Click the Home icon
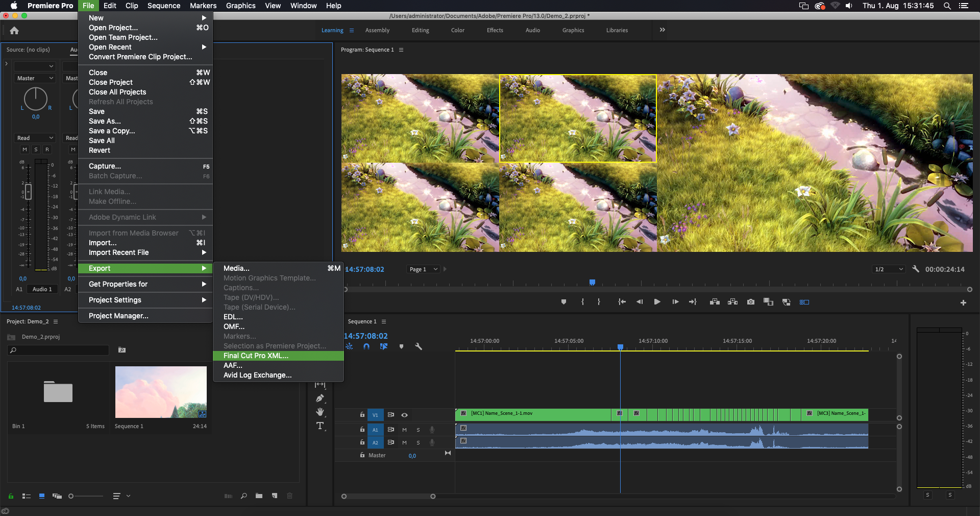Screen dimensions: 980x516 14,31
